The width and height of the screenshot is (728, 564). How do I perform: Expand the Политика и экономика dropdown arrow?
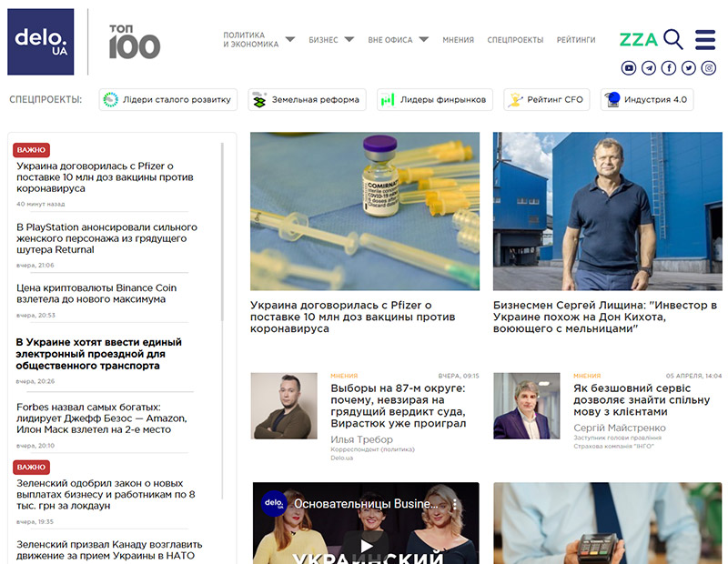pyautogui.click(x=290, y=40)
